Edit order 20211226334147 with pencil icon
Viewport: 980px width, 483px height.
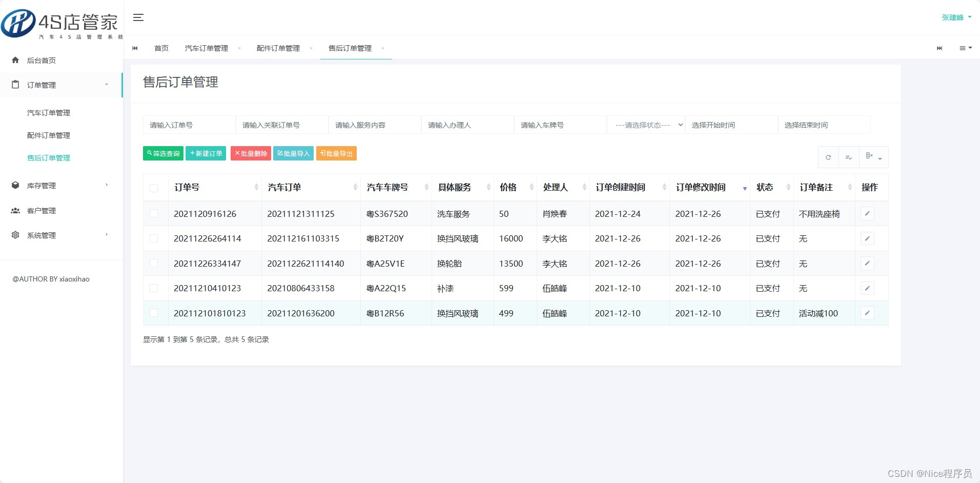pyautogui.click(x=867, y=264)
